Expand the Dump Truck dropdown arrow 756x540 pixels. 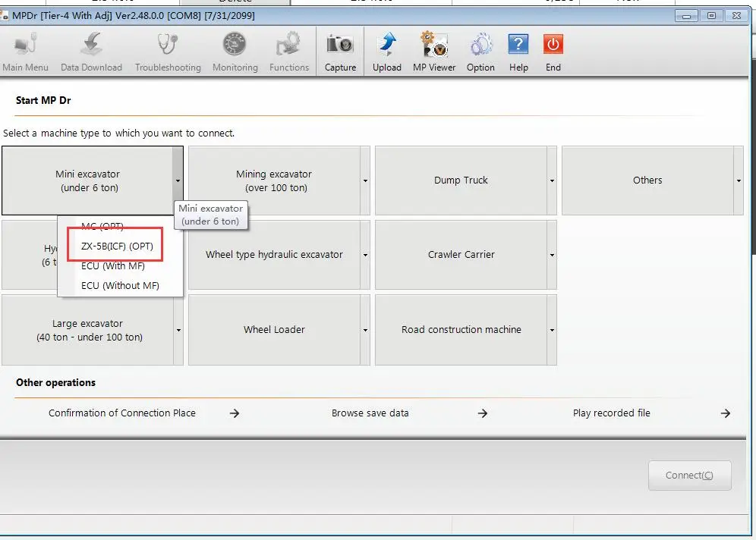tap(552, 181)
